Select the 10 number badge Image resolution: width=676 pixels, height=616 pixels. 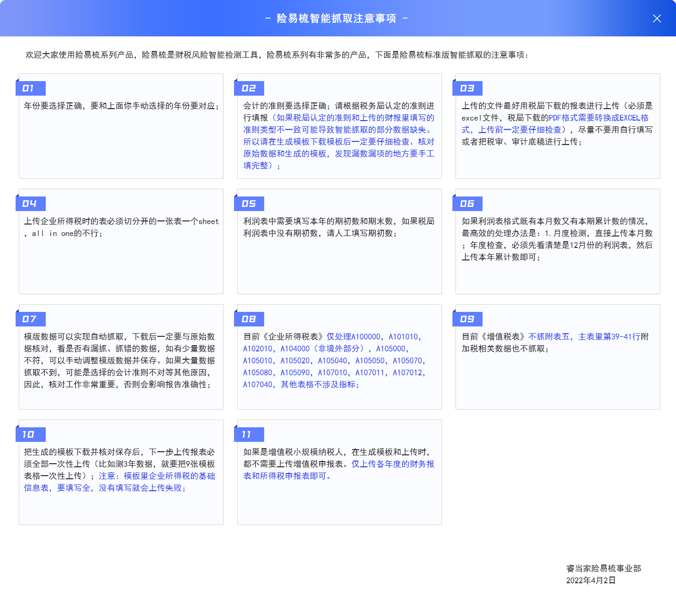pyautogui.click(x=31, y=435)
